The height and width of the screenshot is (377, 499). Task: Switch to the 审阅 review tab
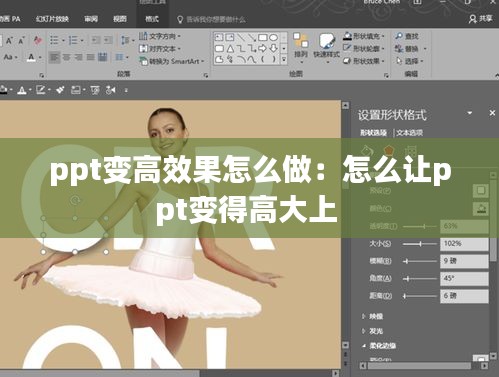coord(91,19)
